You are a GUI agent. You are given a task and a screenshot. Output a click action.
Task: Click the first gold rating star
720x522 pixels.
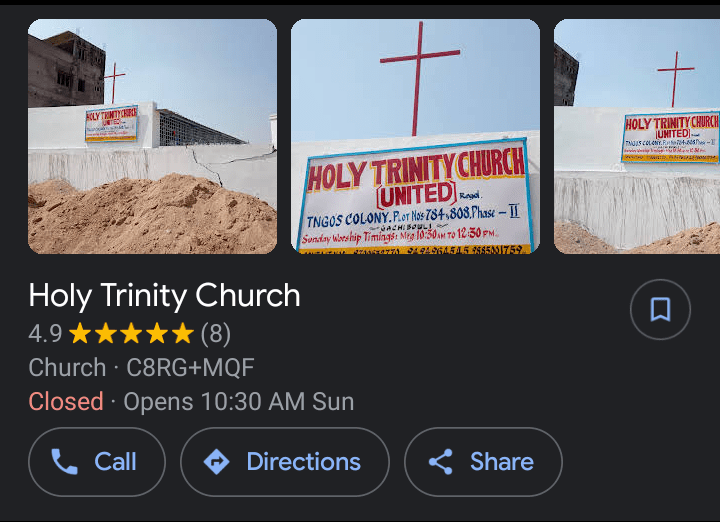tap(80, 333)
